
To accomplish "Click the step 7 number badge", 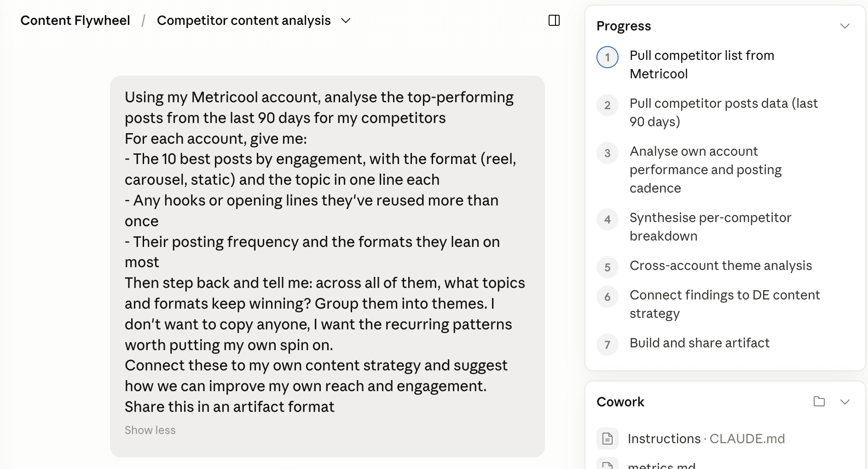I will coord(608,345).
